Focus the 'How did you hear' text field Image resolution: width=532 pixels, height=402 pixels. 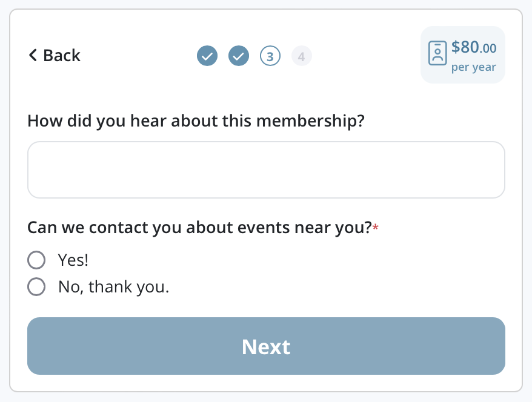pyautogui.click(x=265, y=170)
